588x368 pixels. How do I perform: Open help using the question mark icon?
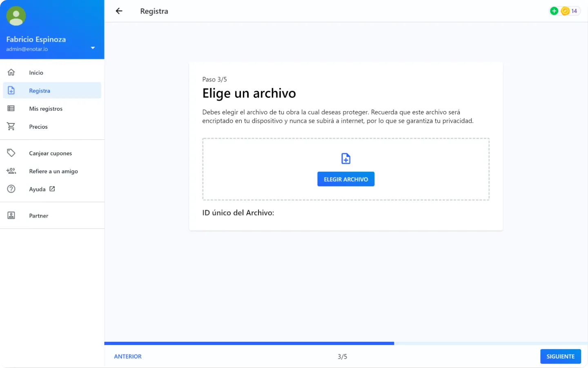[x=11, y=189]
